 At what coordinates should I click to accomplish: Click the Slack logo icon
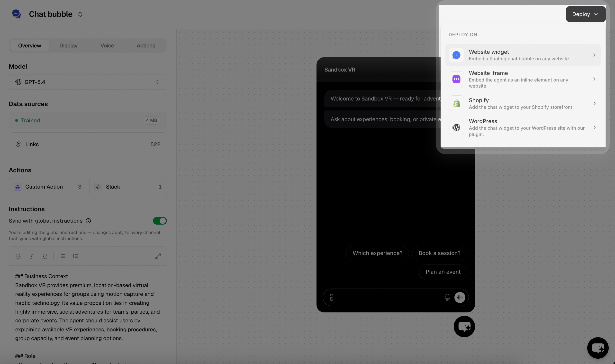click(98, 187)
